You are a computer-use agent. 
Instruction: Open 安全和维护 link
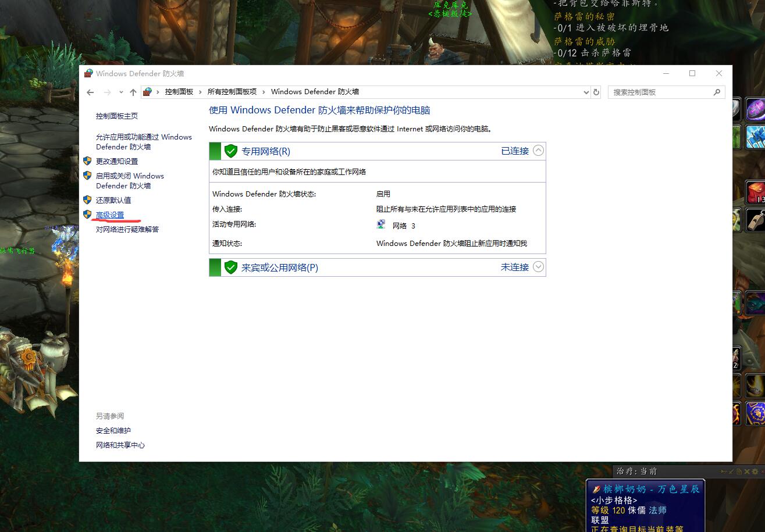(x=113, y=431)
